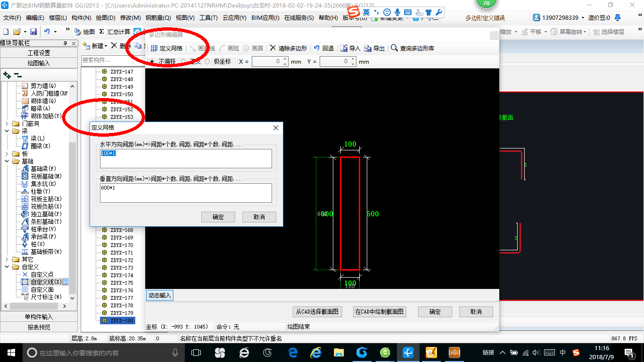Click the 垂直方向间距 input field
Screen dimensions: 644x362
(186, 193)
